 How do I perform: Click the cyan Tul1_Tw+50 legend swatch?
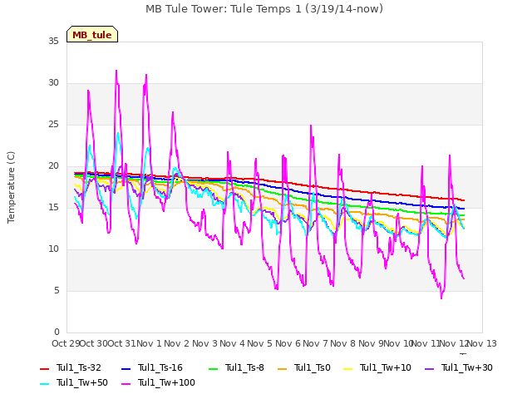point(44,383)
